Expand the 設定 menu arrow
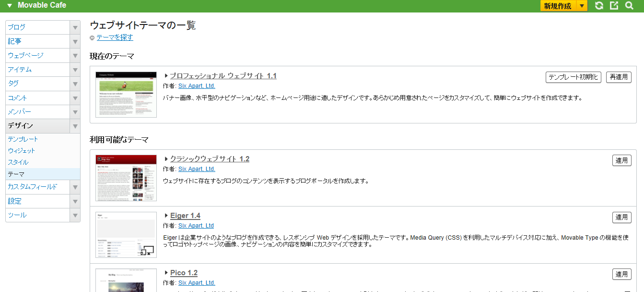 point(75,201)
